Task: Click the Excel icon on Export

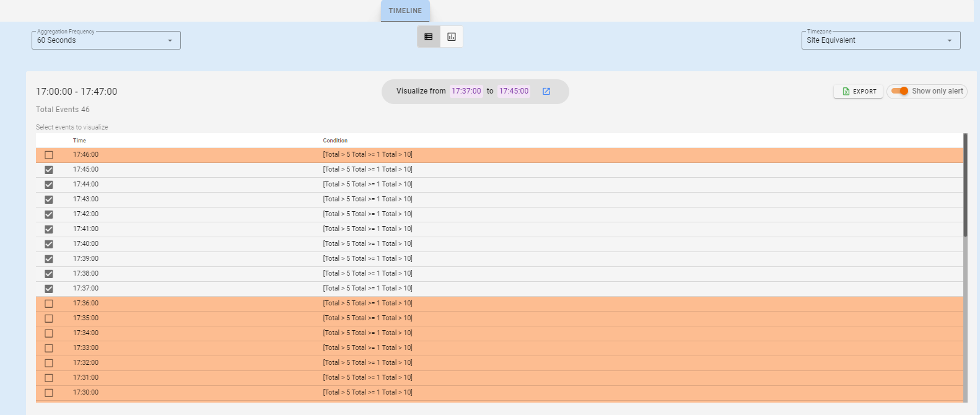Action: pos(846,92)
